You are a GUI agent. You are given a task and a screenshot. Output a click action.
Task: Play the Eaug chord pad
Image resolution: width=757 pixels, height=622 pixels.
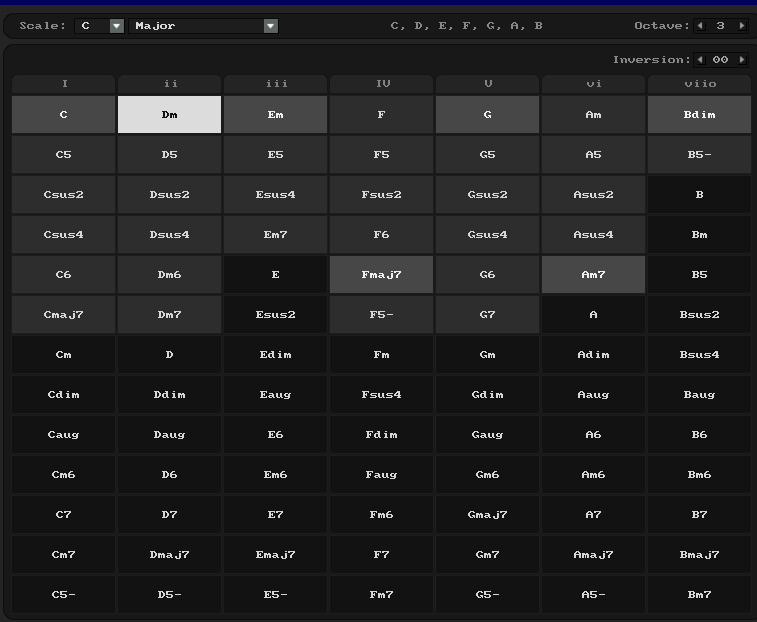(x=275, y=395)
